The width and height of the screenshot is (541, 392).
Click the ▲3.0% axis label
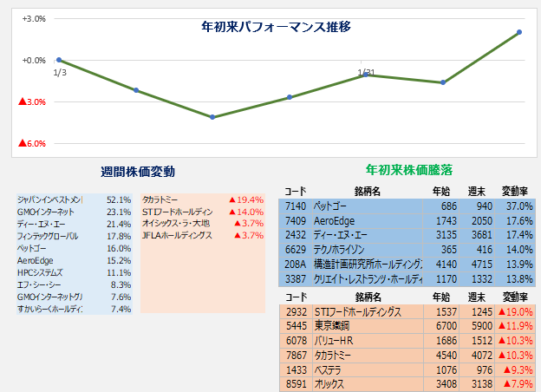pos(32,101)
